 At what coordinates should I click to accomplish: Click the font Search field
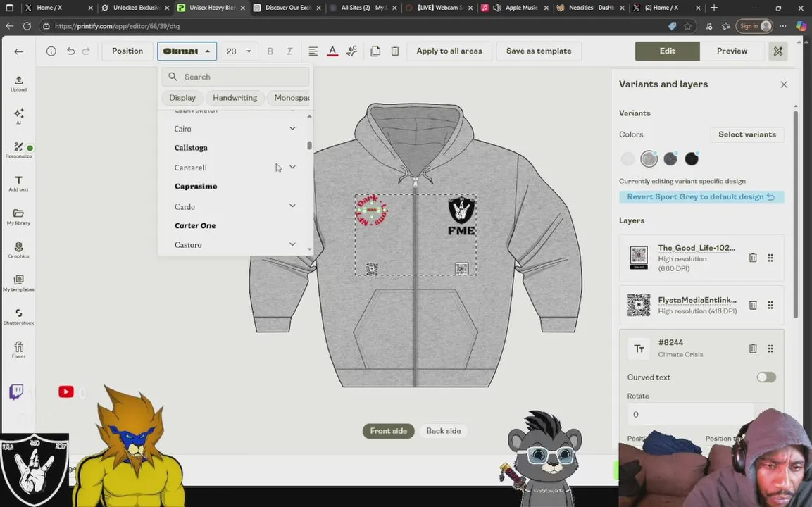click(236, 77)
